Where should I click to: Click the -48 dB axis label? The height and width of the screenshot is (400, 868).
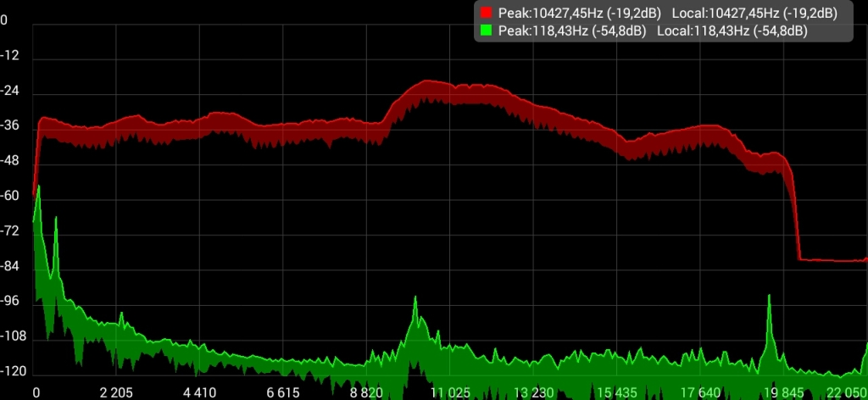(x=9, y=161)
